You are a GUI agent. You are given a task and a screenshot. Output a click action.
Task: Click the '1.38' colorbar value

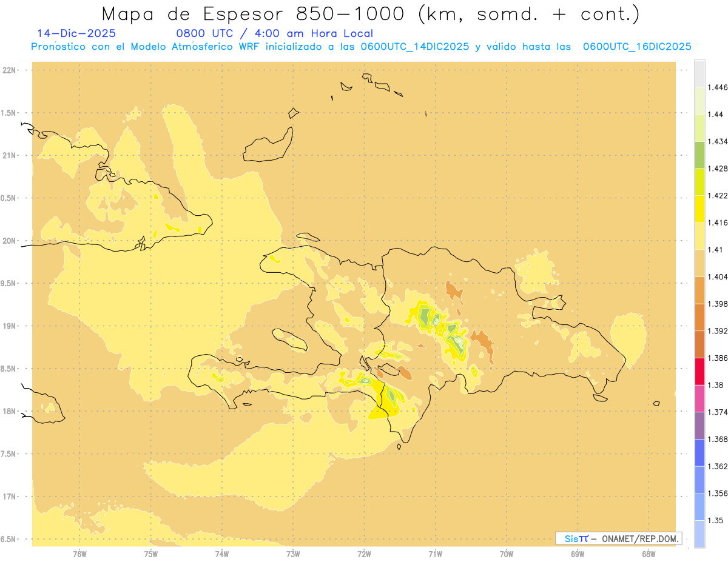(715, 385)
